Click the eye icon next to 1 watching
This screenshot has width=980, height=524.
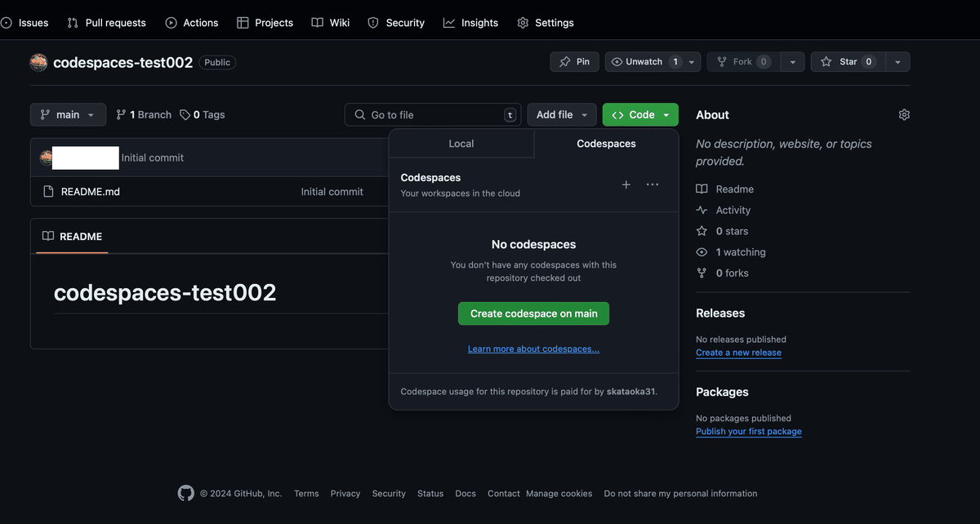pos(702,251)
